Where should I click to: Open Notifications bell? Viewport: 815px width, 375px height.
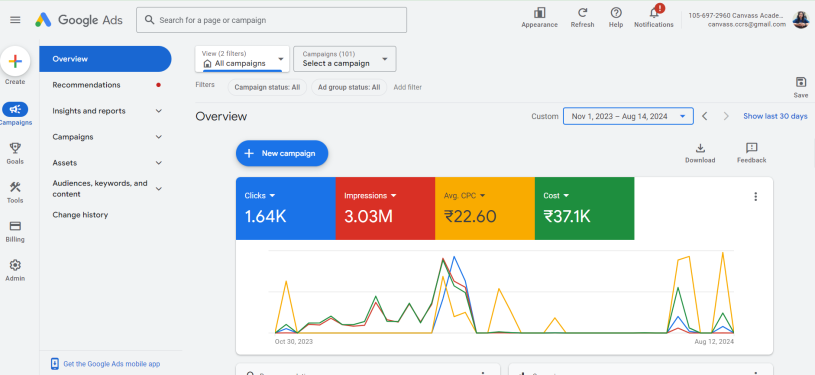tap(654, 12)
